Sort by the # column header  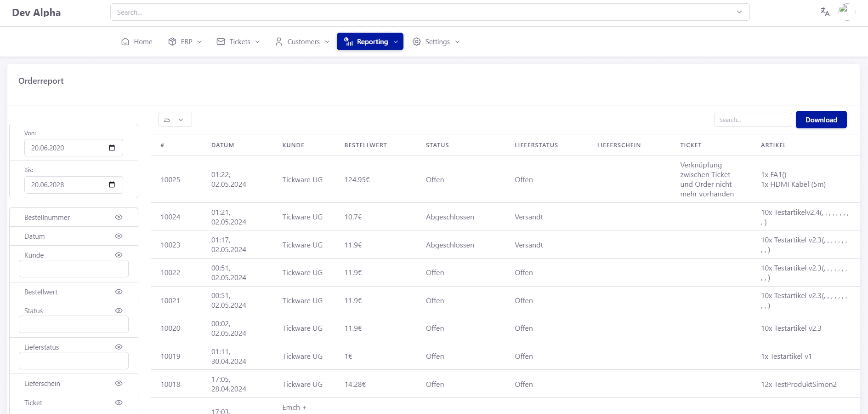click(x=162, y=145)
